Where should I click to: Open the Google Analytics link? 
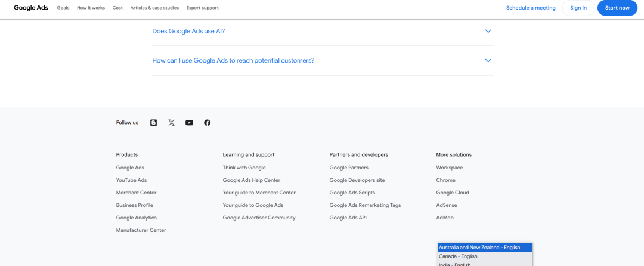point(137,218)
